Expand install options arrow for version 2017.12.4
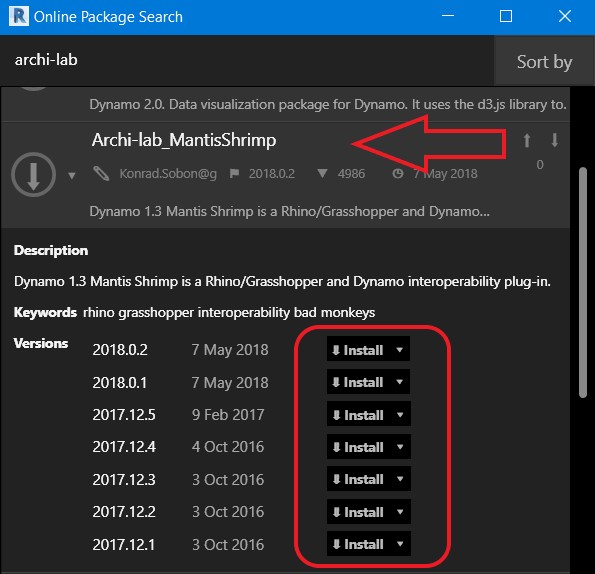595x574 pixels. [x=400, y=447]
